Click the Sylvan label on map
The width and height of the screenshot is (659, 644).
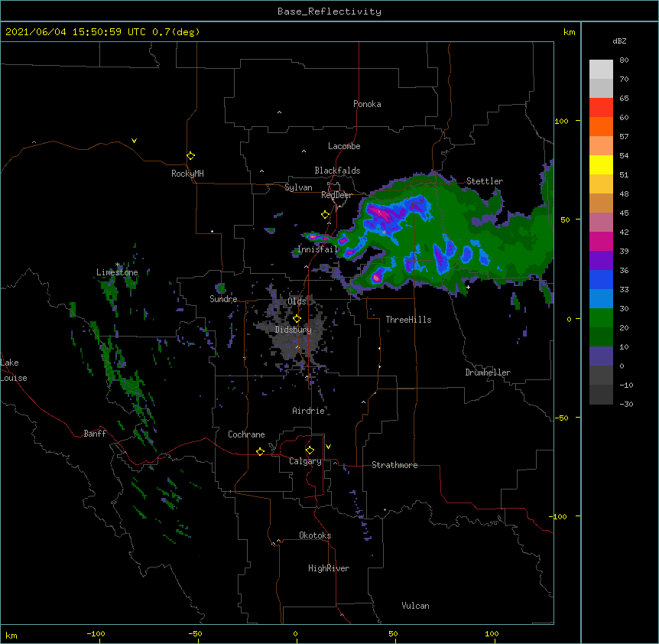tap(298, 187)
